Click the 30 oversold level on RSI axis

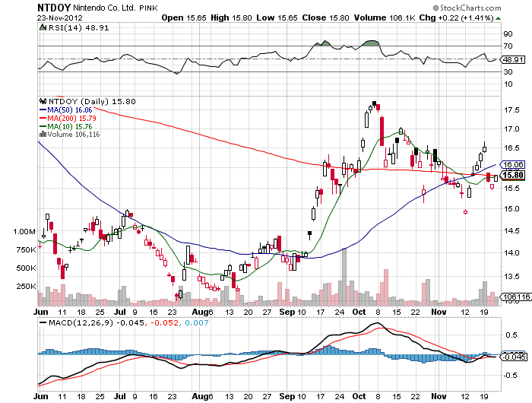(x=508, y=71)
